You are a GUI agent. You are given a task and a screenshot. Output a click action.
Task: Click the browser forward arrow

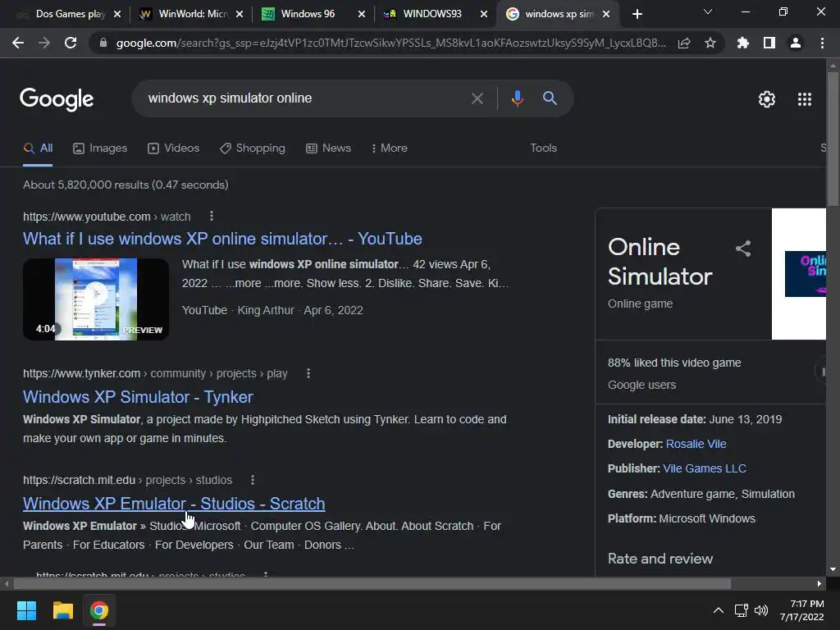click(x=44, y=43)
